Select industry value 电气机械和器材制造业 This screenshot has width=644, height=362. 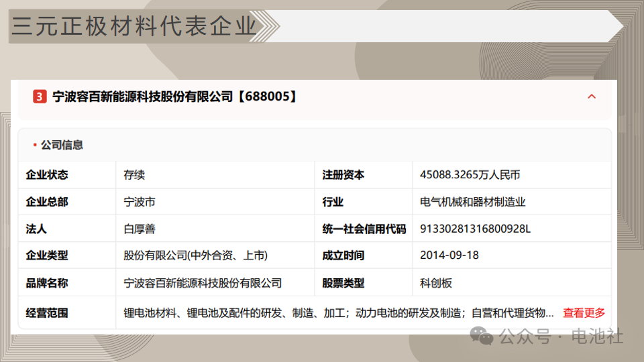[473, 202]
